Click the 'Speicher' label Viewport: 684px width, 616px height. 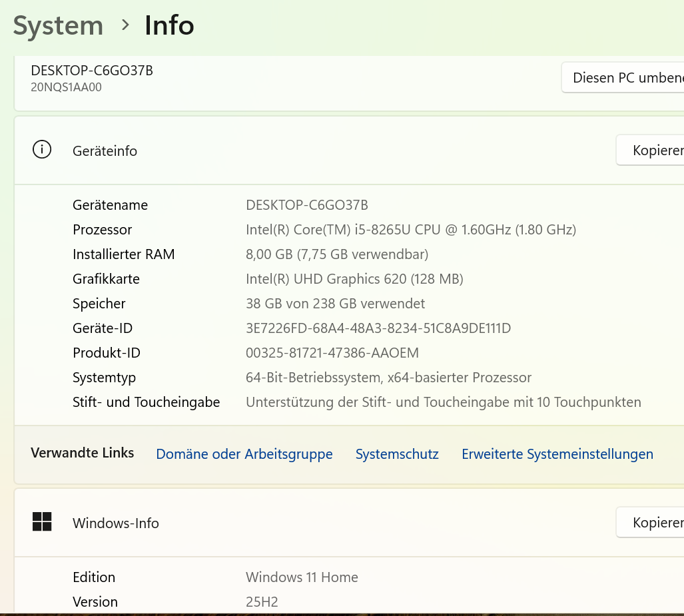pyautogui.click(x=99, y=304)
